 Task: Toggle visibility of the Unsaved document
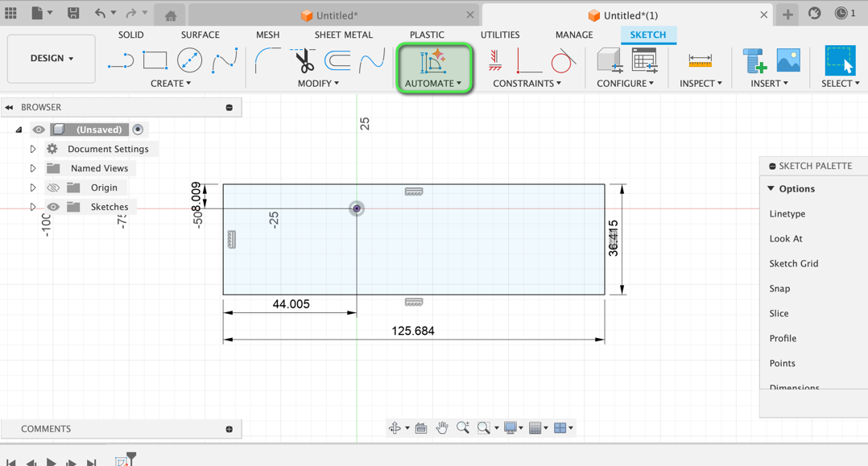[x=38, y=129]
